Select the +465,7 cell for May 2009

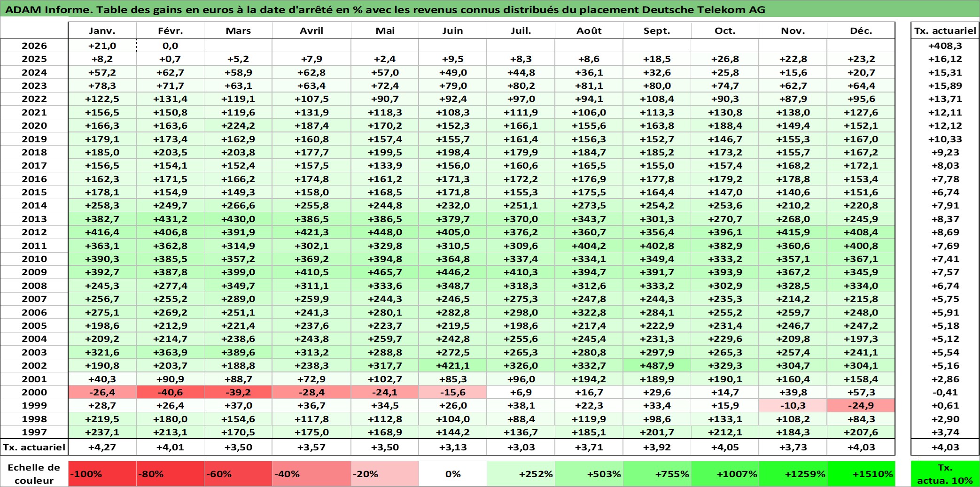click(385, 272)
